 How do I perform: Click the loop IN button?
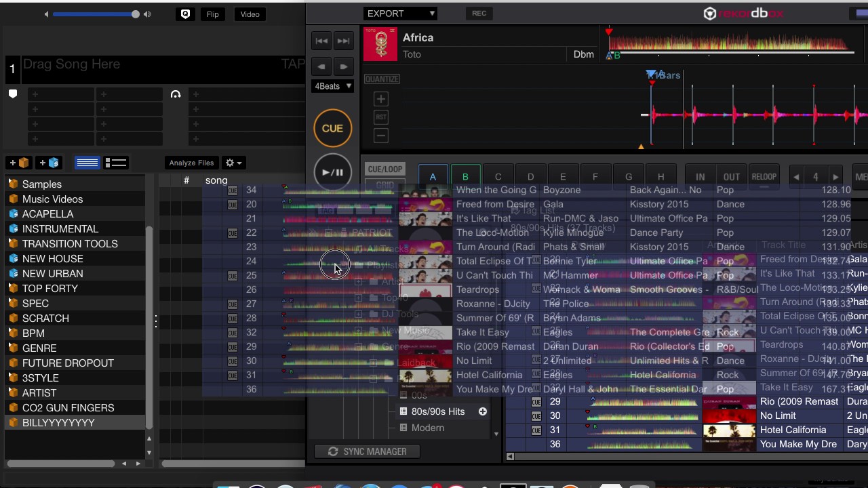click(700, 177)
